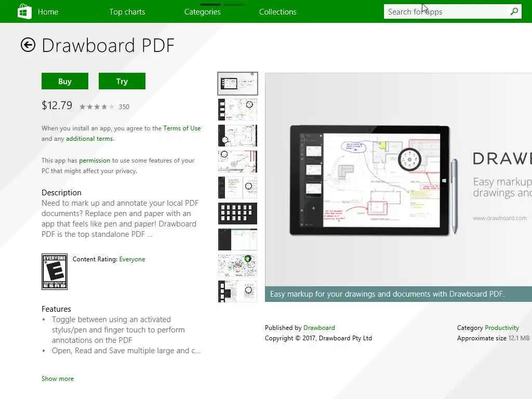Click the green Try button
This screenshot has width=532, height=399.
122,81
